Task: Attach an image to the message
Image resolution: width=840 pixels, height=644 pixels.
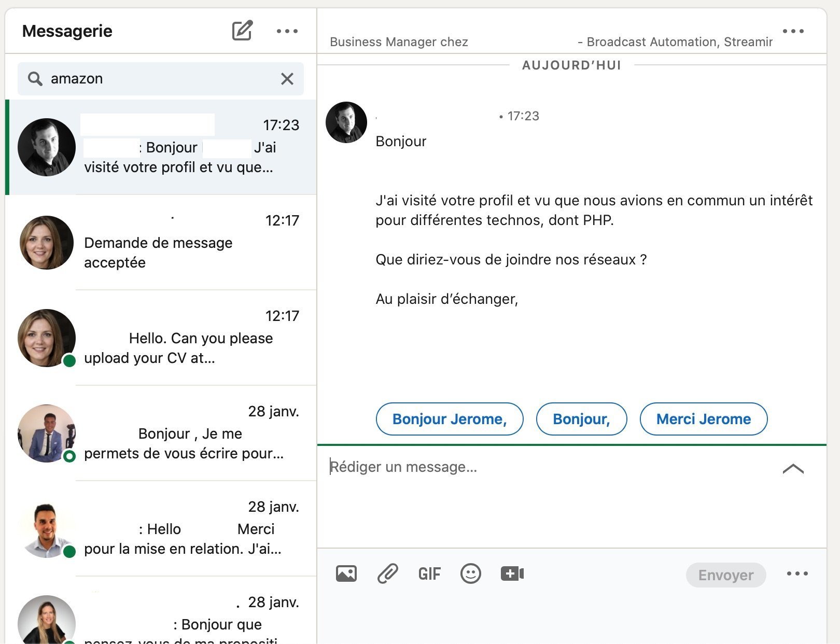Action: [x=346, y=573]
